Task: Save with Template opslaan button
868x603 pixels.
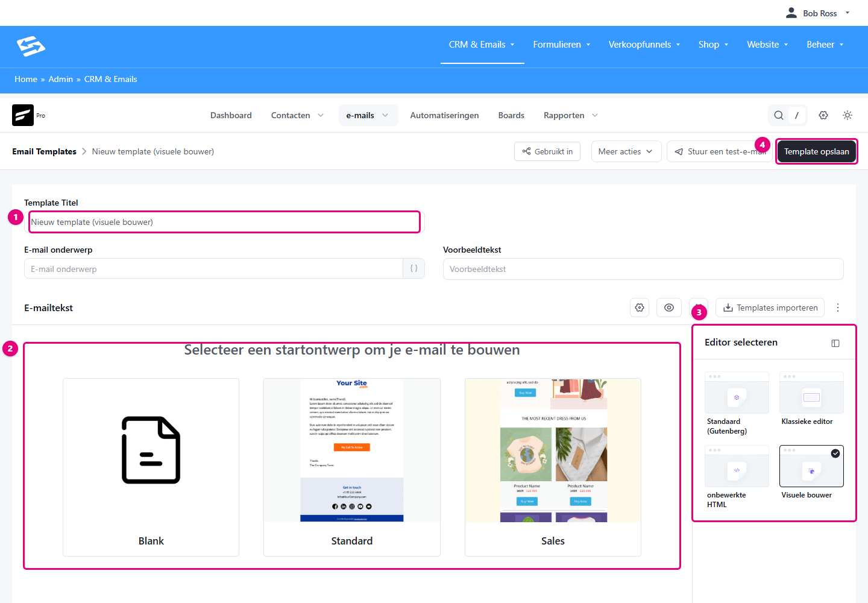Action: click(x=816, y=151)
